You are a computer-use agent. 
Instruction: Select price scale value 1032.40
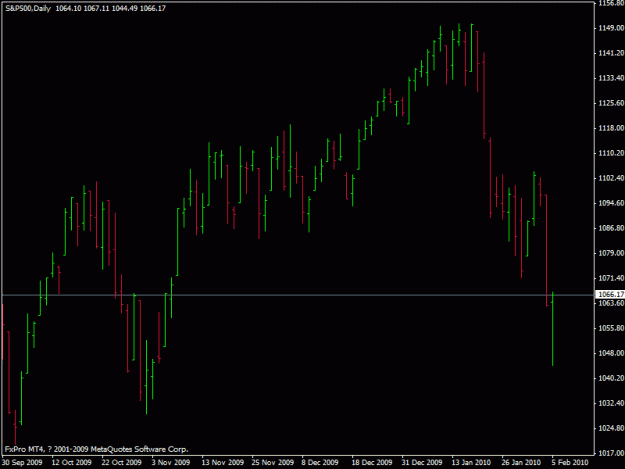[x=611, y=403]
